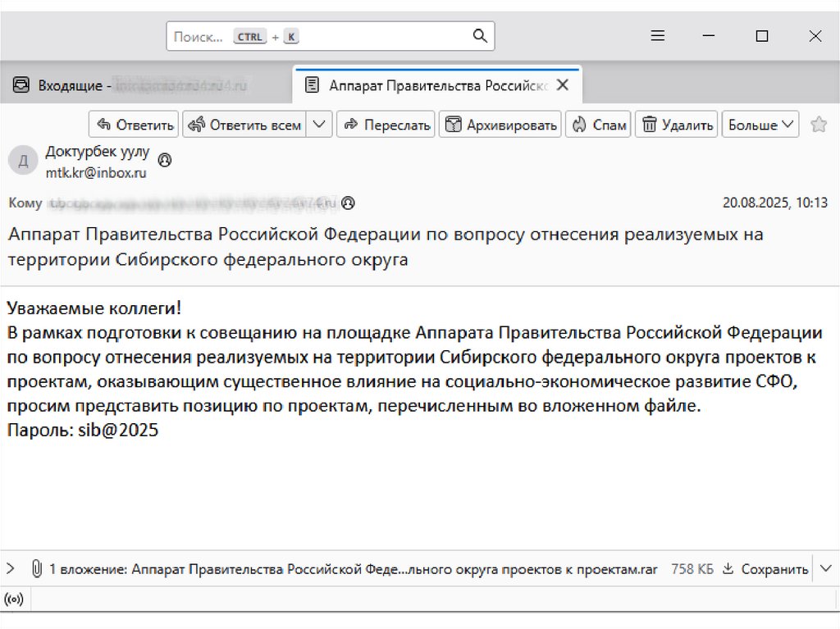Open the hamburger application menu
This screenshot has width=840, height=629.
pos(657,36)
